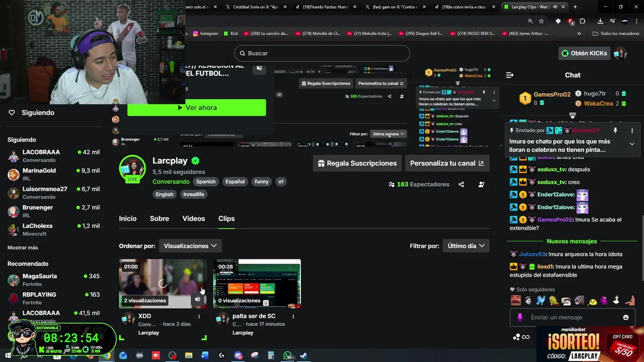Open Instagram bookmark

(205, 34)
